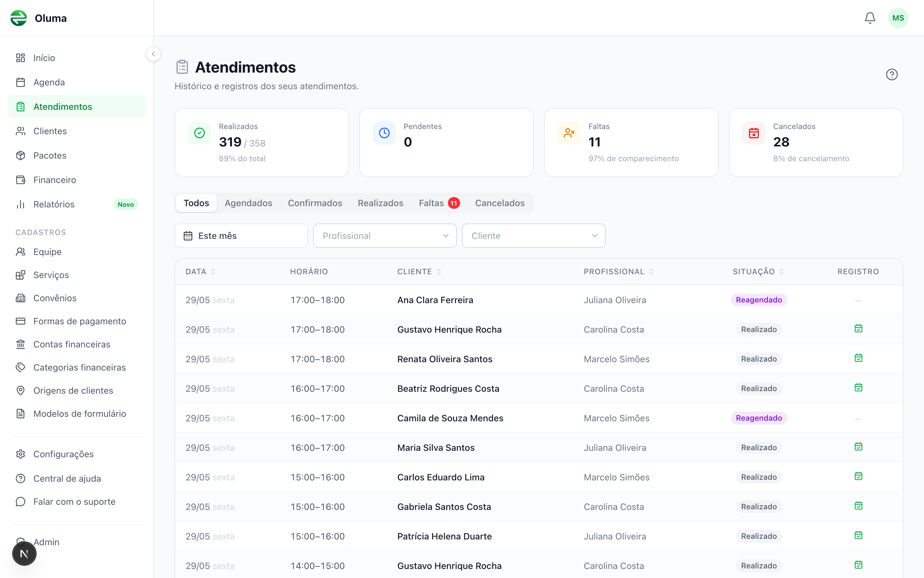Click the Formas de pagamento card icon
924x578 pixels.
point(21,321)
